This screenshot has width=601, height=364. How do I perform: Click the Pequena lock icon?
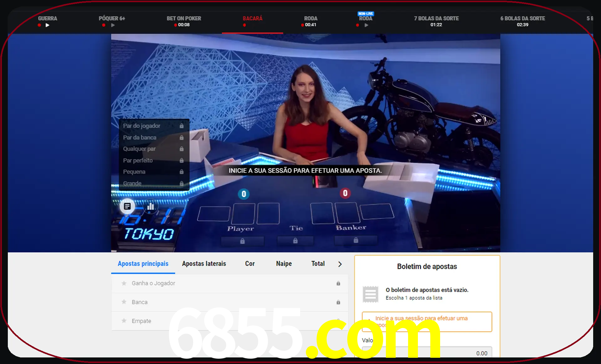pyautogui.click(x=182, y=172)
